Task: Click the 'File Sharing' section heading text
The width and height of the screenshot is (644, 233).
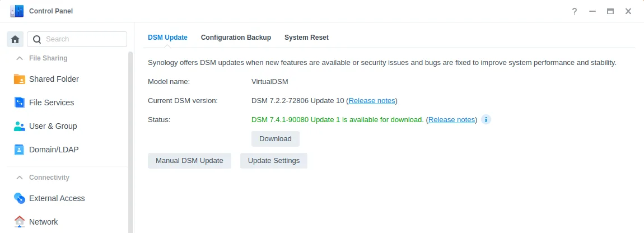Action: click(48, 58)
